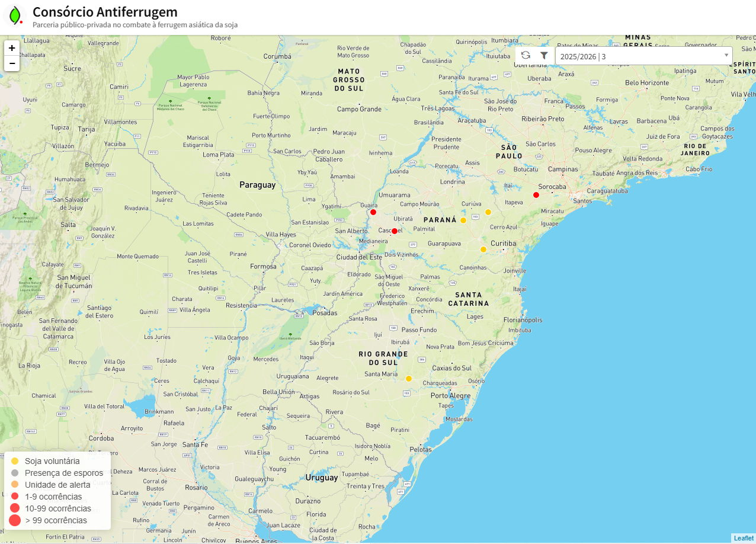
Task: Zoom in on the map
Action: coord(12,48)
